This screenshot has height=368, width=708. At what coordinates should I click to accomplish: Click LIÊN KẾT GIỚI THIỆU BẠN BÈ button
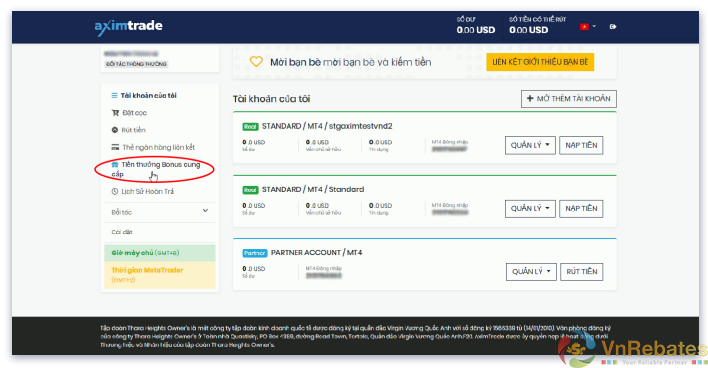pos(540,62)
